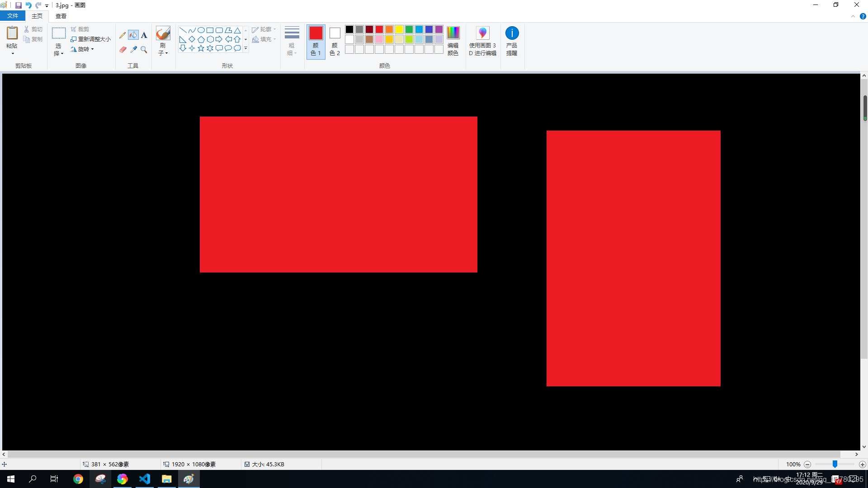Viewport: 868px width, 488px height.
Task: Activate Color 2 background selector
Action: click(335, 42)
